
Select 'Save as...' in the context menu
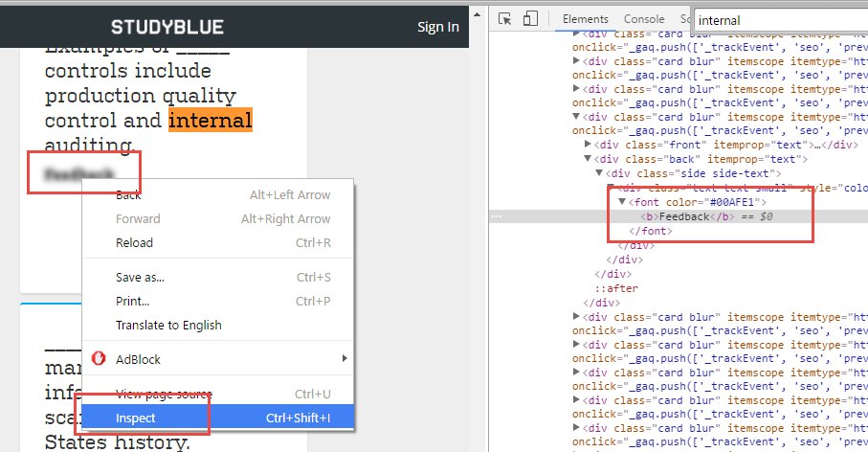217,277
